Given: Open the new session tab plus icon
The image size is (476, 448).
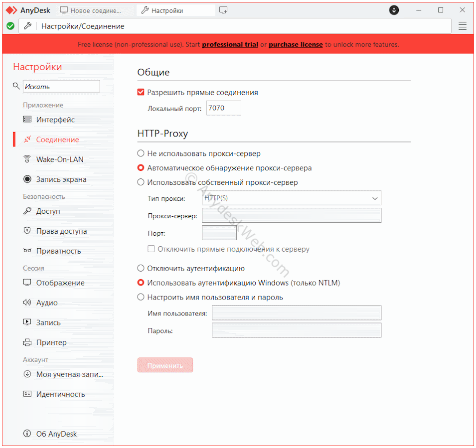Looking at the screenshot, I should click(223, 10).
